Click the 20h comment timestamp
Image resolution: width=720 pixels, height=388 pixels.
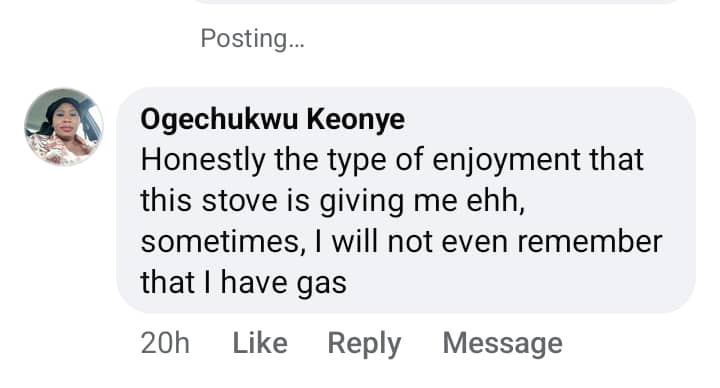[165, 343]
